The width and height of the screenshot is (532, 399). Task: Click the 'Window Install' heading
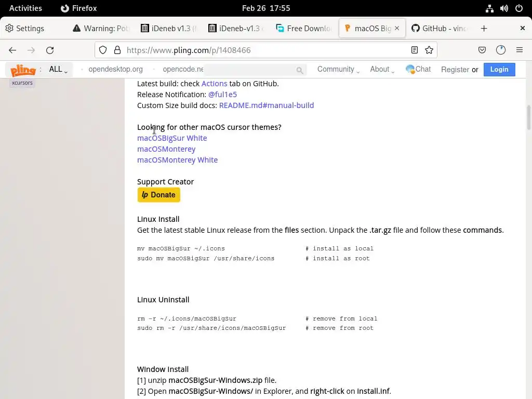tap(163, 369)
